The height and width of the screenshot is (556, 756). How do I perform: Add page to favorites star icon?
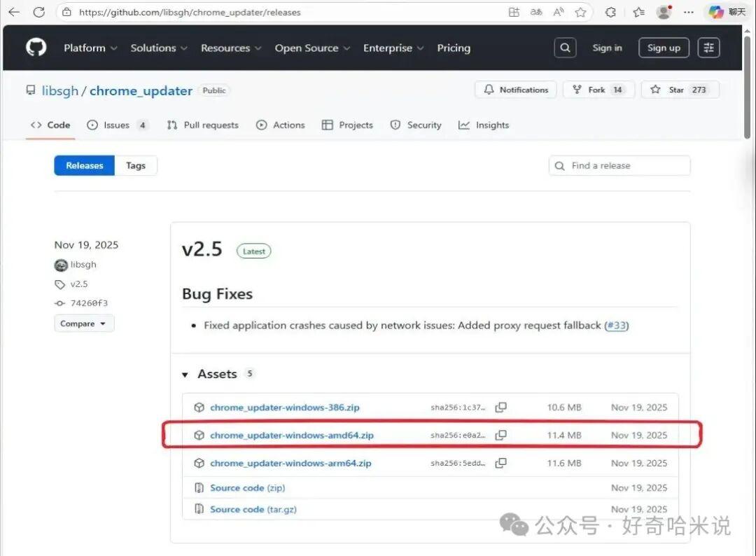pyautogui.click(x=580, y=12)
